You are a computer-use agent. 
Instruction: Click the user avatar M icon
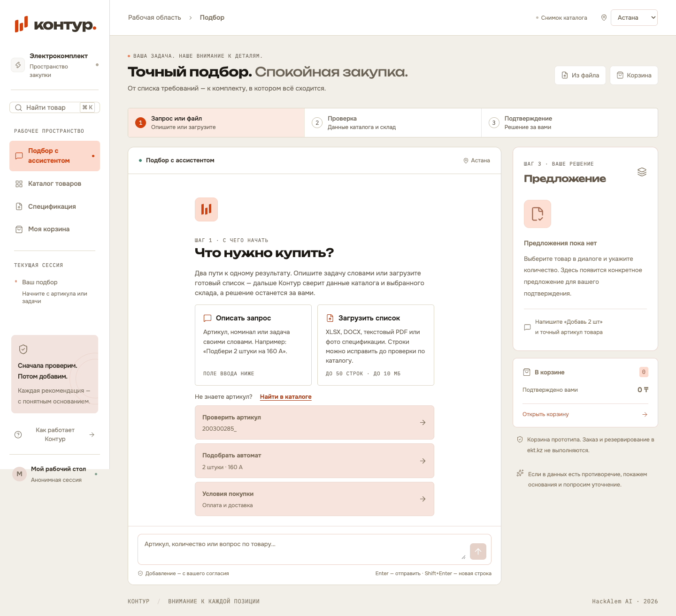19,474
